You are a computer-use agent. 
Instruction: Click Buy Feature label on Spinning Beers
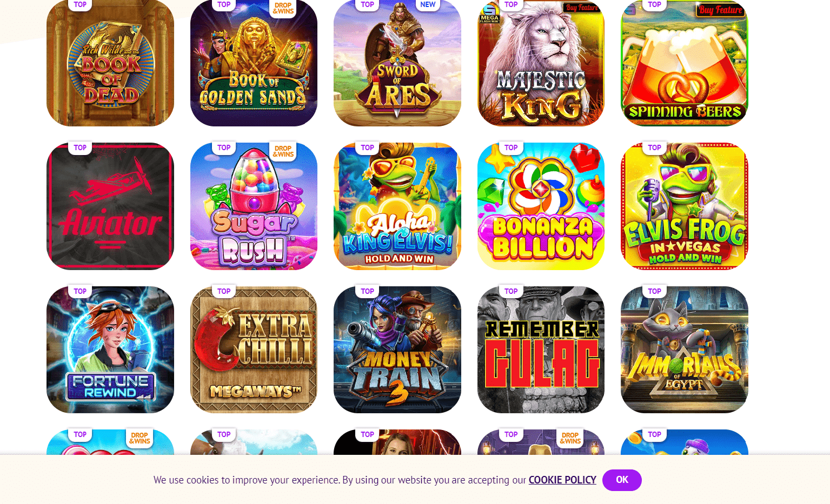[720, 10]
